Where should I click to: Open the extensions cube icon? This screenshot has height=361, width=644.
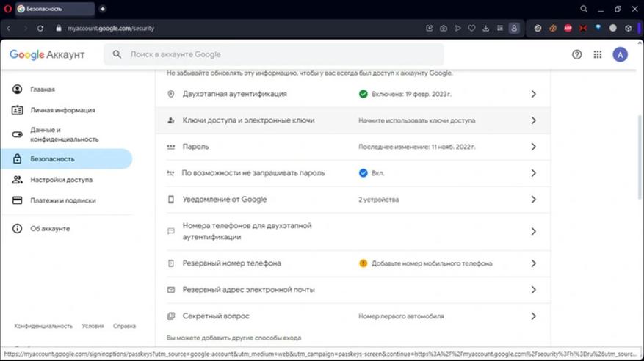point(628,29)
